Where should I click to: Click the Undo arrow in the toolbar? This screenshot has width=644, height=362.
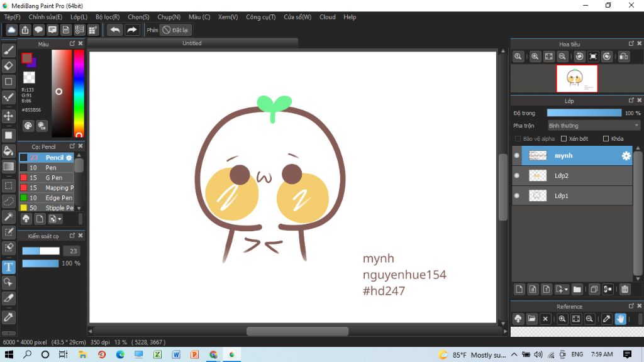[115, 30]
